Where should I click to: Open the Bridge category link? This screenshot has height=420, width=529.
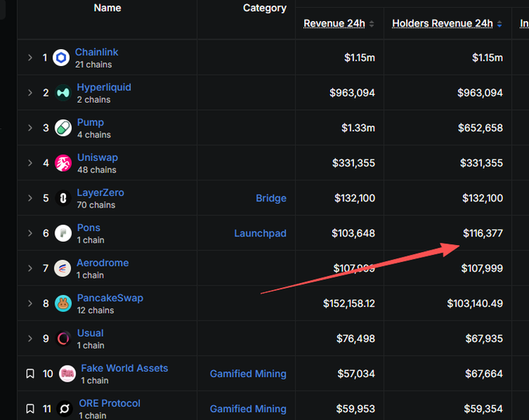coord(271,198)
